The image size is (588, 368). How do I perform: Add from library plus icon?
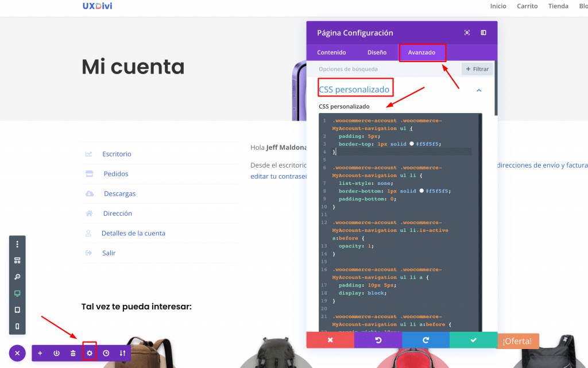(40, 353)
